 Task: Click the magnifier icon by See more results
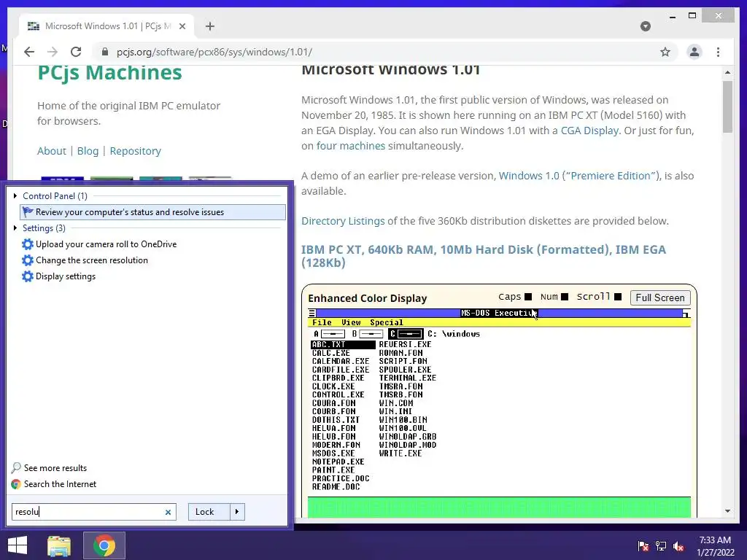[x=16, y=467]
